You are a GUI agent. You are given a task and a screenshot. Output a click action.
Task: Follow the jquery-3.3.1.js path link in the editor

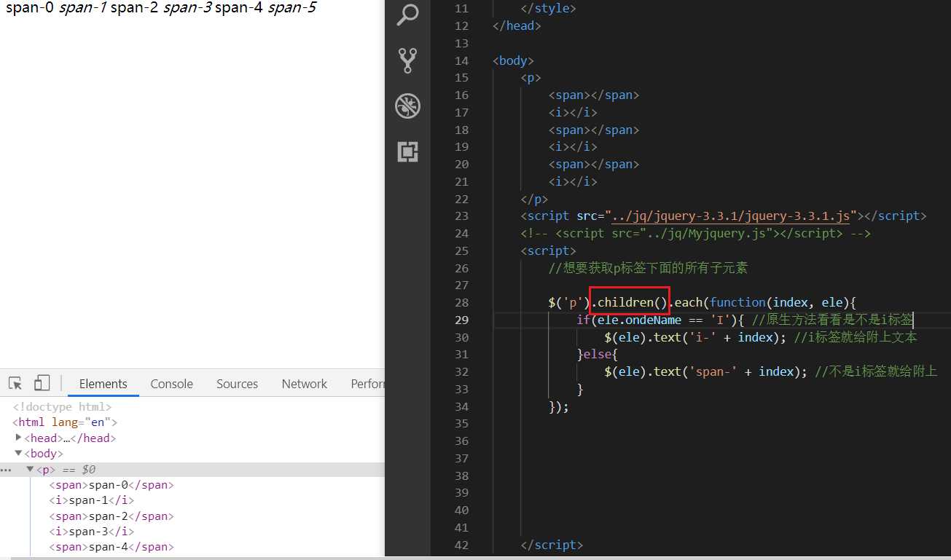[731, 216]
